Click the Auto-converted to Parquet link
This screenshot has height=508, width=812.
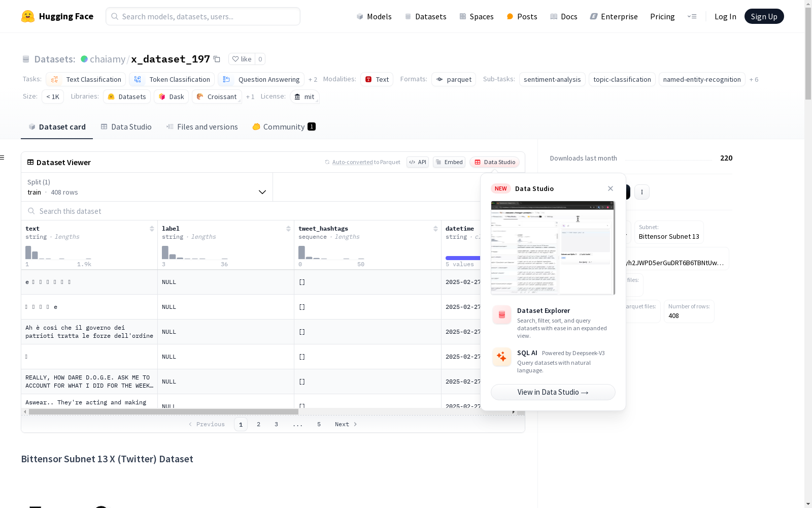pos(362,162)
